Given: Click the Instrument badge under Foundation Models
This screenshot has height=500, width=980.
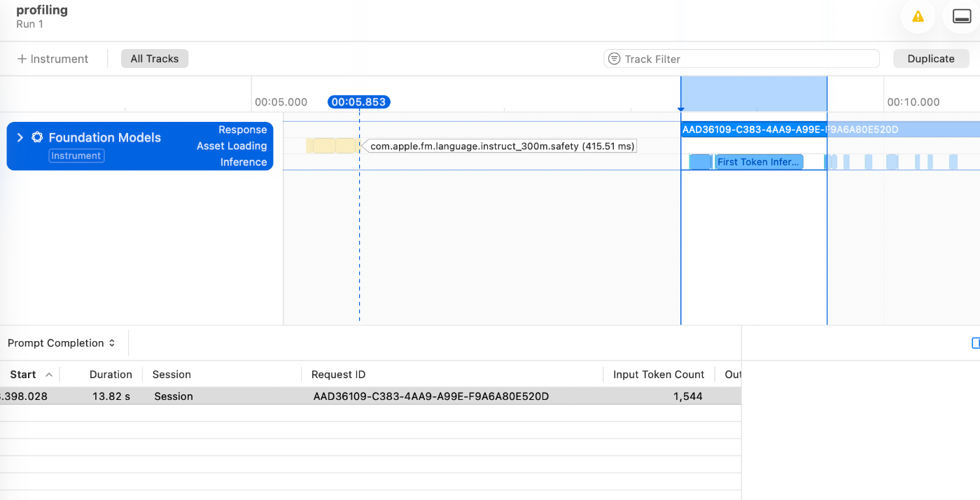Looking at the screenshot, I should 76,155.
